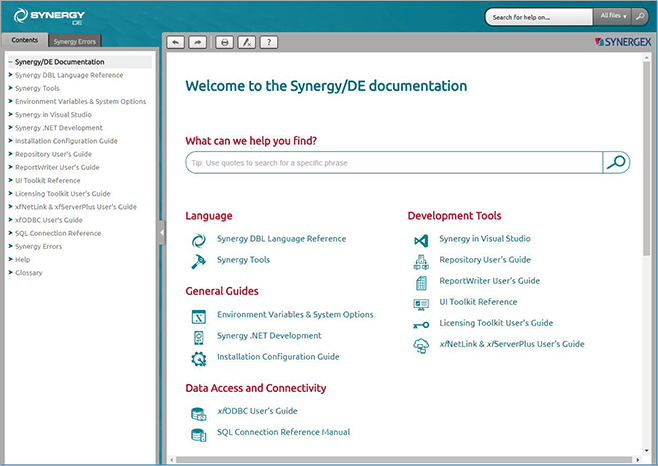Click the Back navigation arrow button
Image resolution: width=658 pixels, height=466 pixels.
pos(175,42)
